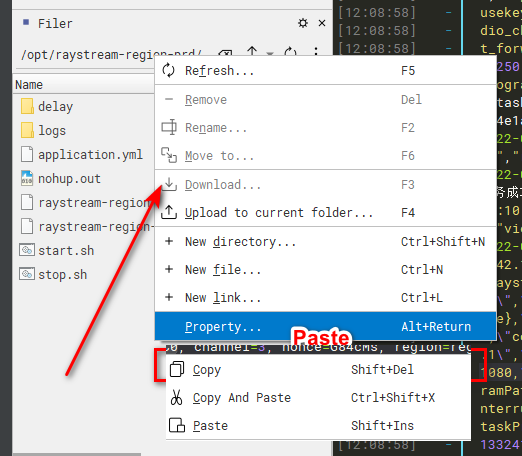Choose New directory... menu entry
Screen dimensions: 522x456
coord(325,242)
